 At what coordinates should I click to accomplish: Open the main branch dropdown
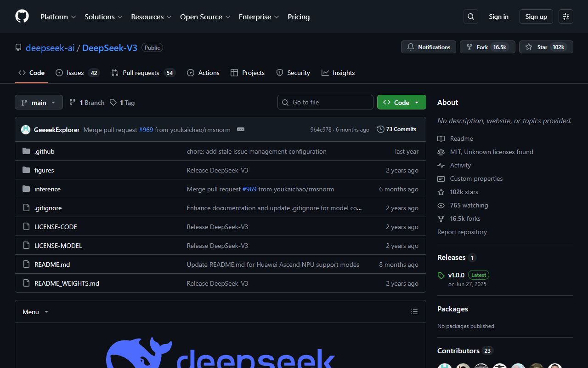(39, 102)
